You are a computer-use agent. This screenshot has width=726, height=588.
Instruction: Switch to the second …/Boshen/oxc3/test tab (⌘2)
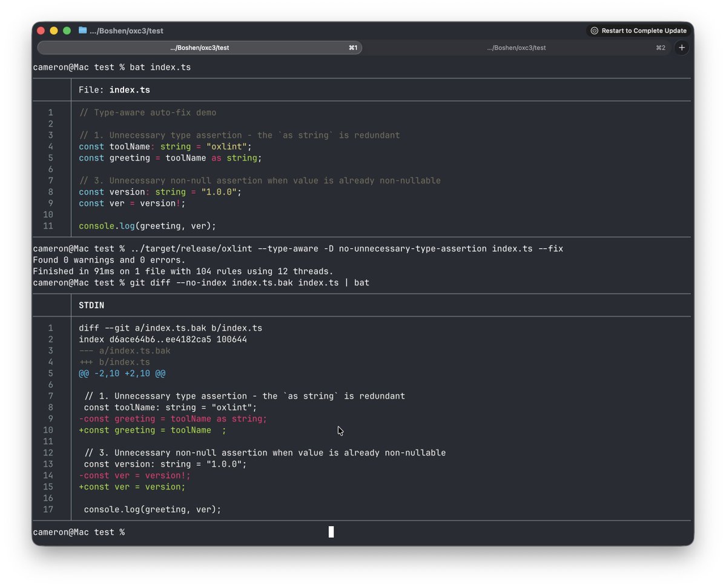[516, 48]
